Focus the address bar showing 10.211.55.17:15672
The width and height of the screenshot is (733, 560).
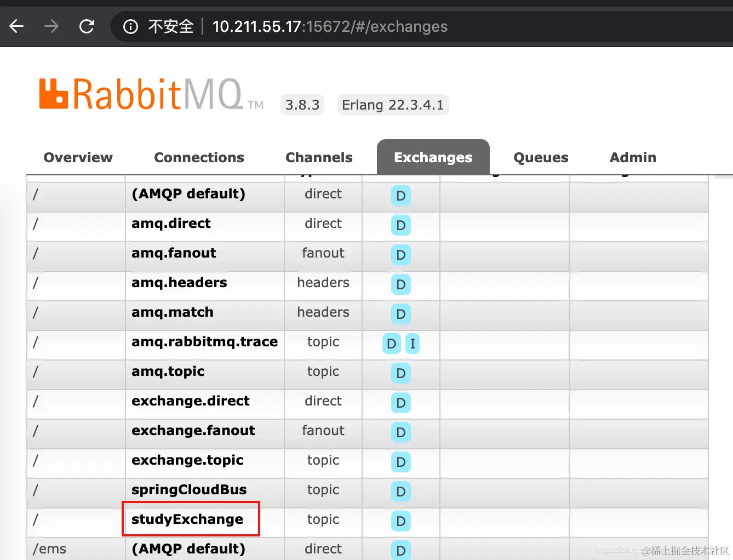coord(330,26)
